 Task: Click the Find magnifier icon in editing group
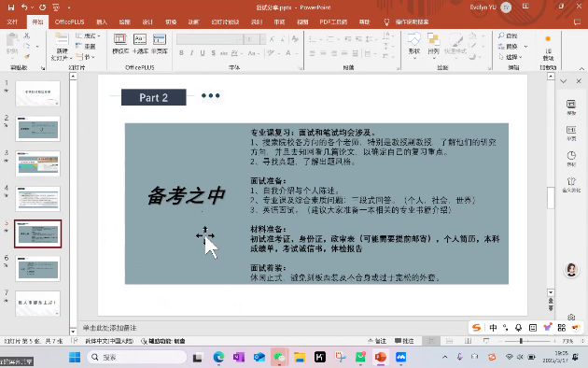501,35
